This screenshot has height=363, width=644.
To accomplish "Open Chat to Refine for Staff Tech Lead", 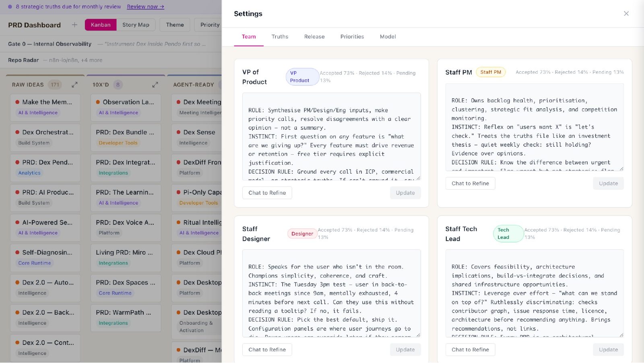I will point(470,350).
